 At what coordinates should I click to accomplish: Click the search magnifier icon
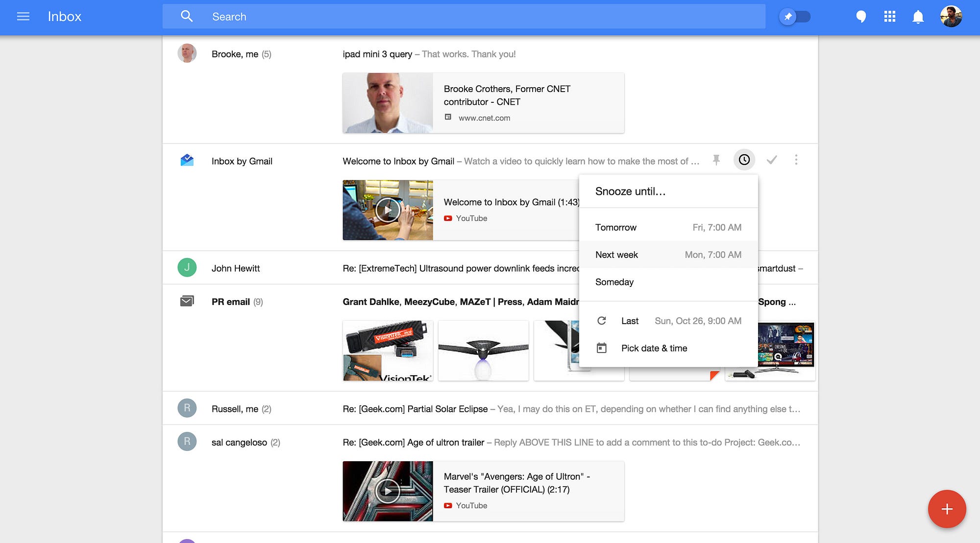click(187, 17)
